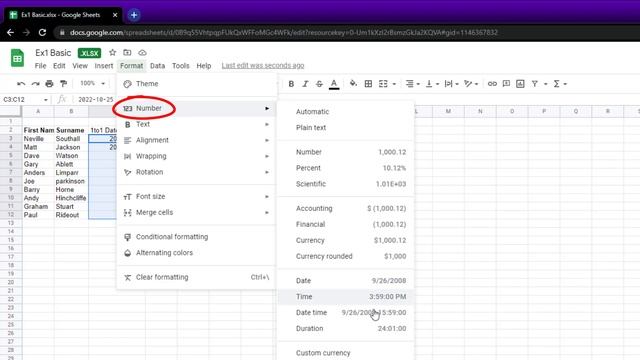
Task: Choose the Scientific format
Action: (346, 184)
